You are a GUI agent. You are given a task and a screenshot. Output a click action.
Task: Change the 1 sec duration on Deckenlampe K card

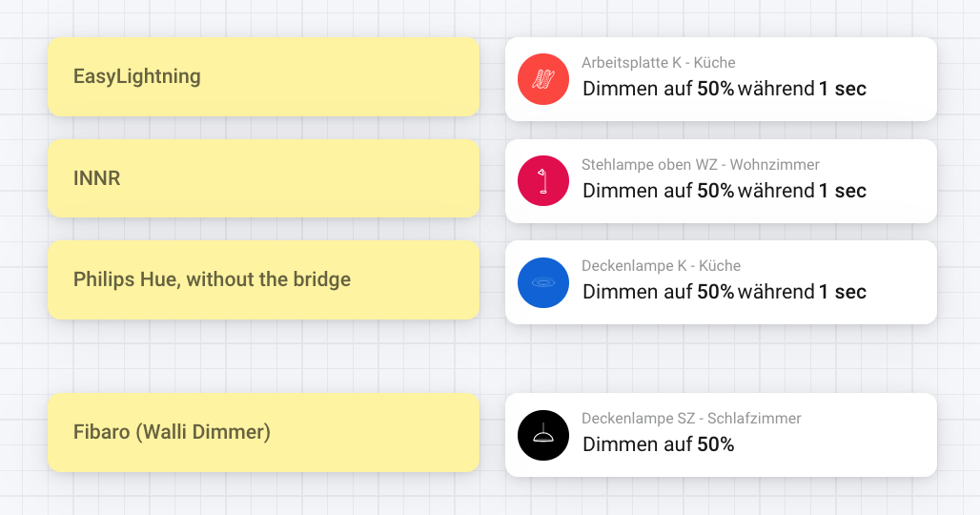[x=842, y=292]
